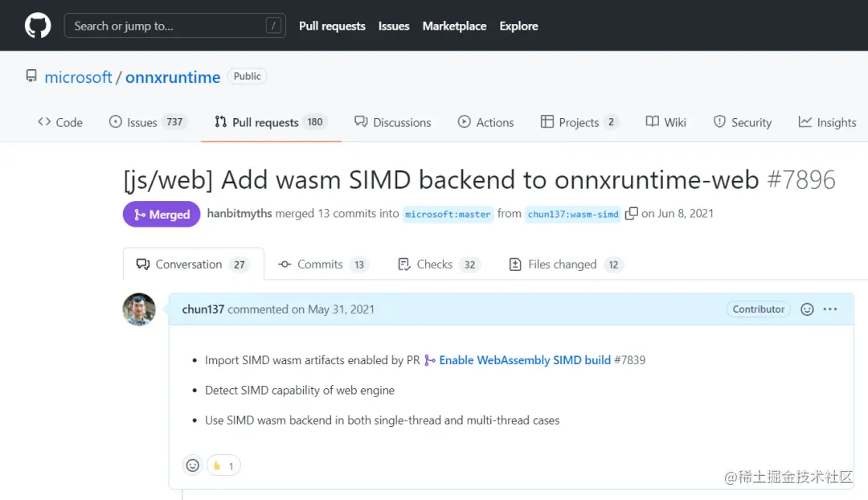Open the Insights tab
The width and height of the screenshot is (868, 500).
coord(828,122)
